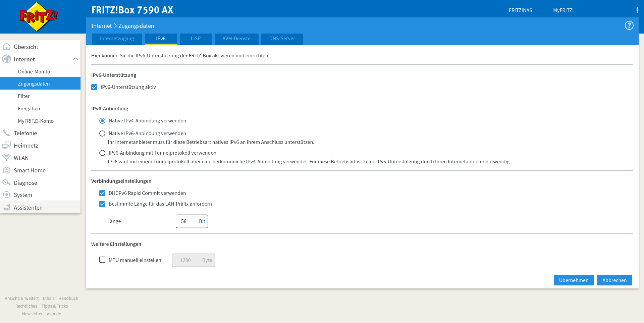
Task: Toggle DHCPv6 Rapid Commit checkbox
Action: tap(102, 193)
